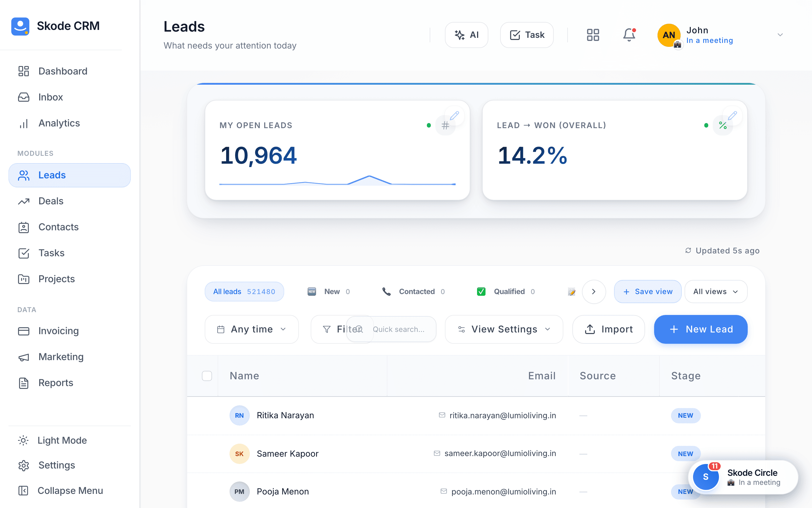Screen dimensions: 812x508
Task: Click the hash icon on My Open Leads
Action: pos(445,125)
